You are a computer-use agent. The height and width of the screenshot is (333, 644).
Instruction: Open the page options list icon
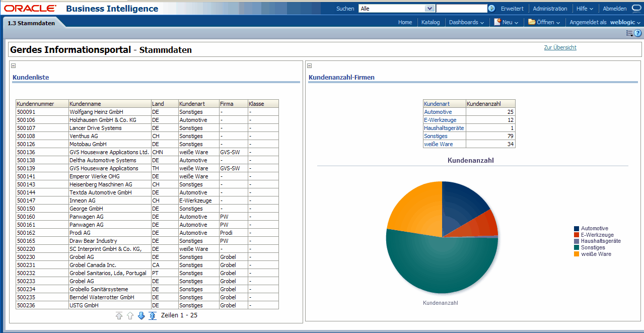[629, 33]
